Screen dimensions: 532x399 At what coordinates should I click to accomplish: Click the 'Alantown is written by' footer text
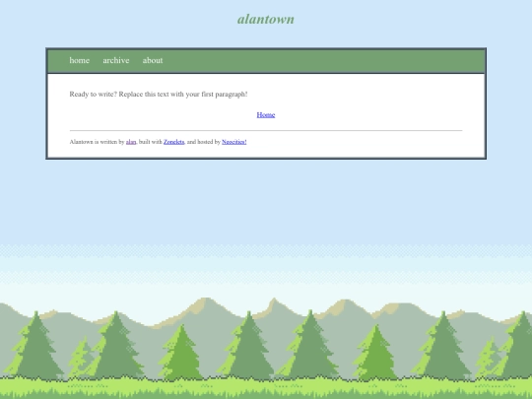coord(97,142)
